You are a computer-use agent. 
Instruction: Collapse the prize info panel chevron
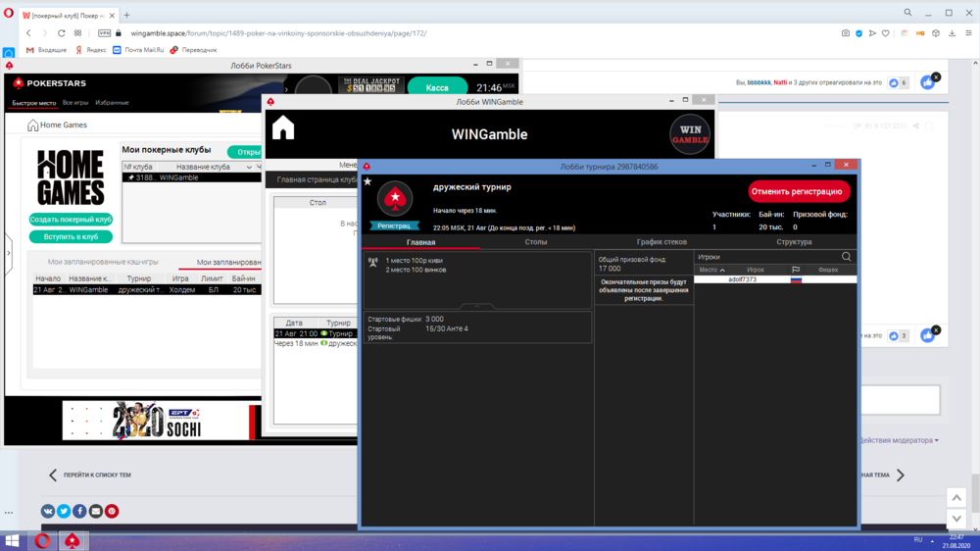click(476, 307)
